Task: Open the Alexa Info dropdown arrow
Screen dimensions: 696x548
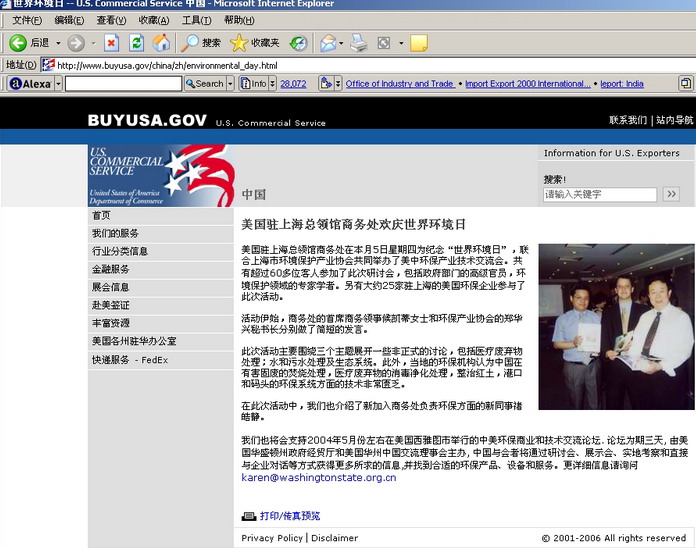Action: [x=273, y=83]
